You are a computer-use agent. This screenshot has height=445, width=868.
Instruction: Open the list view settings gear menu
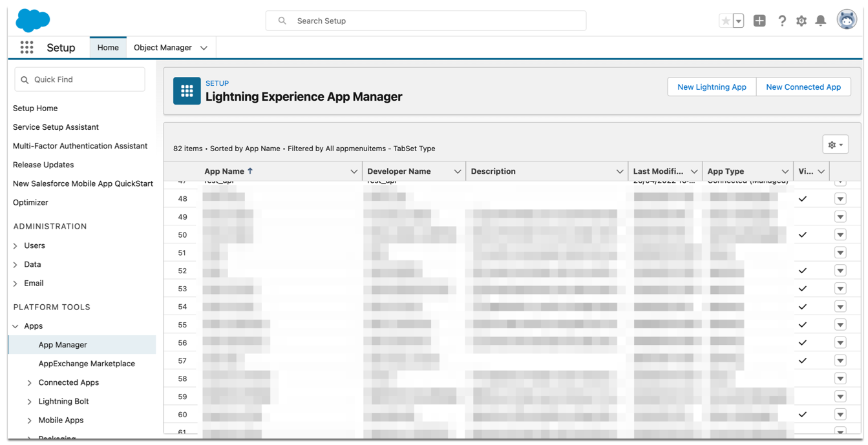pyautogui.click(x=836, y=145)
